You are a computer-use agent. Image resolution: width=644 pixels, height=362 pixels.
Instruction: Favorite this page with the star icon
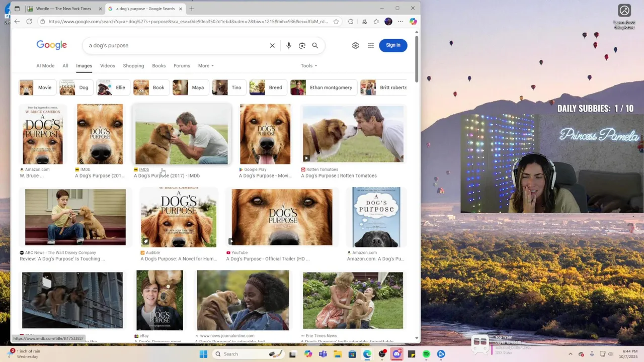pyautogui.click(x=336, y=22)
